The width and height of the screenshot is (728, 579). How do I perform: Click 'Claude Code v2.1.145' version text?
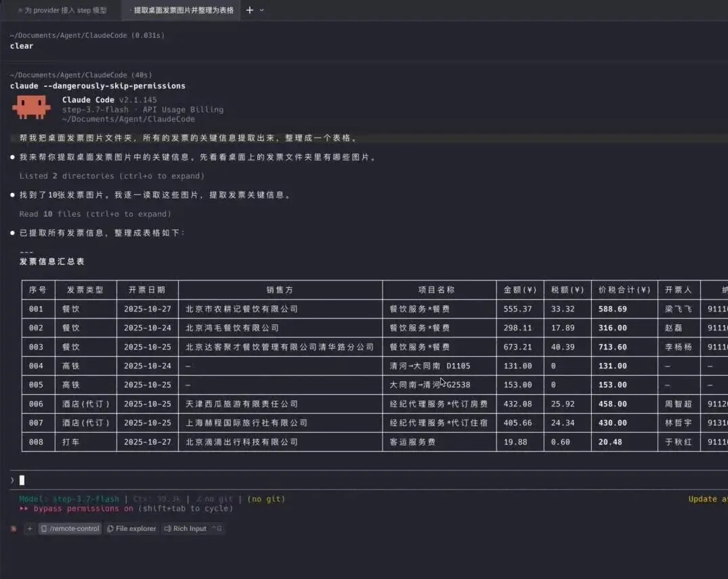(110, 100)
